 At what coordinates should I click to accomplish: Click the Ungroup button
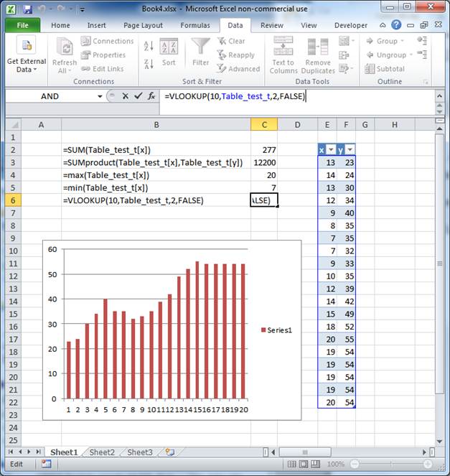pyautogui.click(x=386, y=55)
